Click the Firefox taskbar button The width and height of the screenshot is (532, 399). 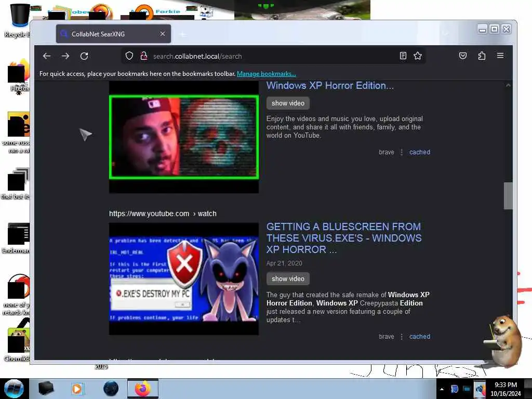(143, 389)
